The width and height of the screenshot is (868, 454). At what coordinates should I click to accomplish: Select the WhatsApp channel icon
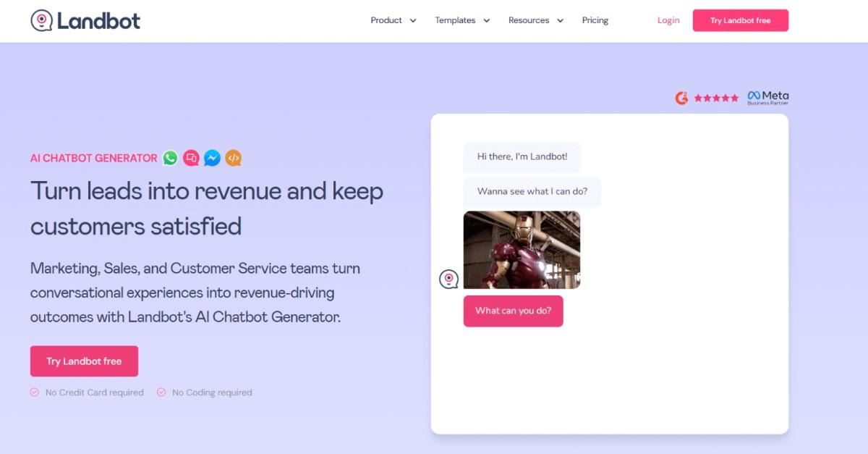170,158
